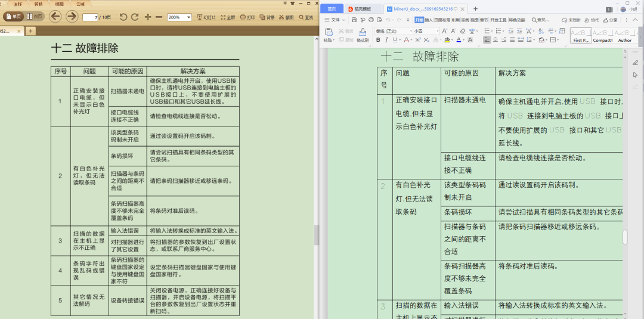Apply superscript formatting
This screenshot has height=319, width=644.
(417, 40)
